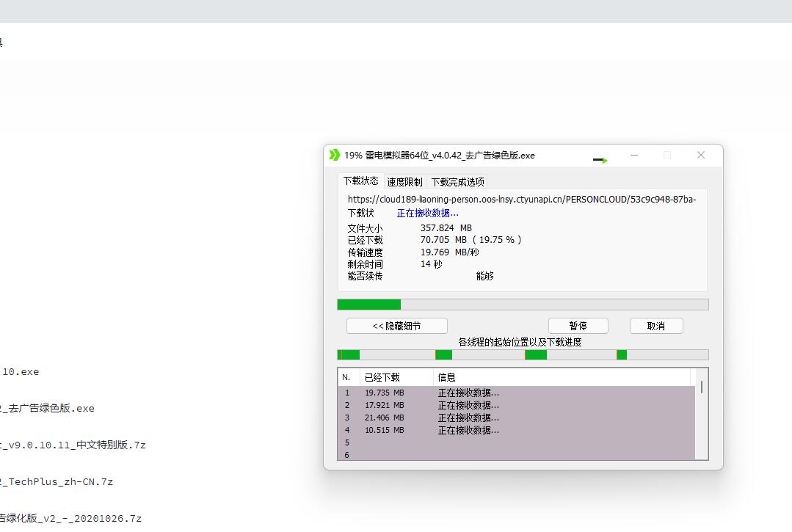The height and width of the screenshot is (532, 792).
Task: Click the v9.0.10.11_中文特别版.7z file entry
Action: [73, 445]
